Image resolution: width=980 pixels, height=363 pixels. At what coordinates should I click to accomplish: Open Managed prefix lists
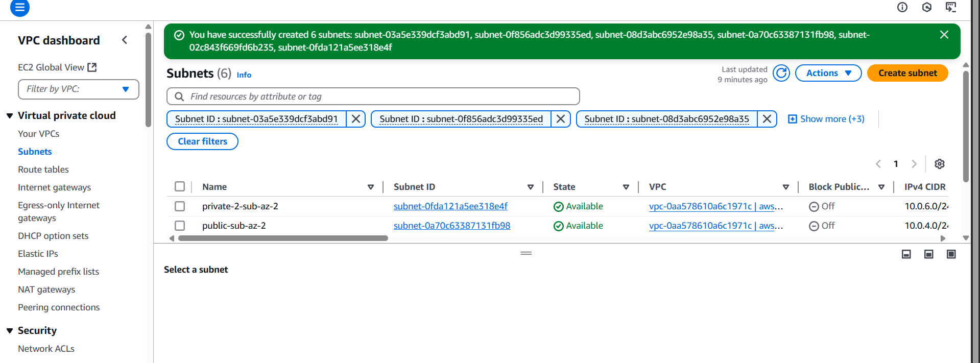[59, 272]
